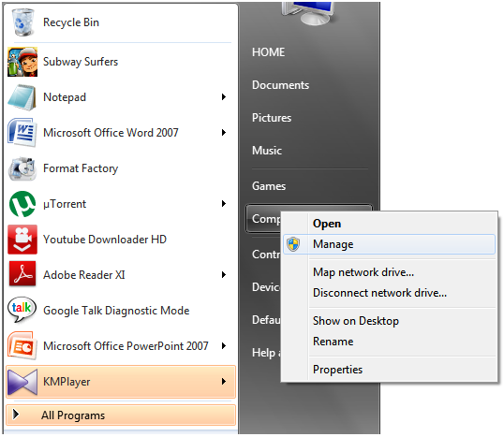This screenshot has width=504, height=437.
Task: Click the Subway Surfers label
Action: click(81, 62)
